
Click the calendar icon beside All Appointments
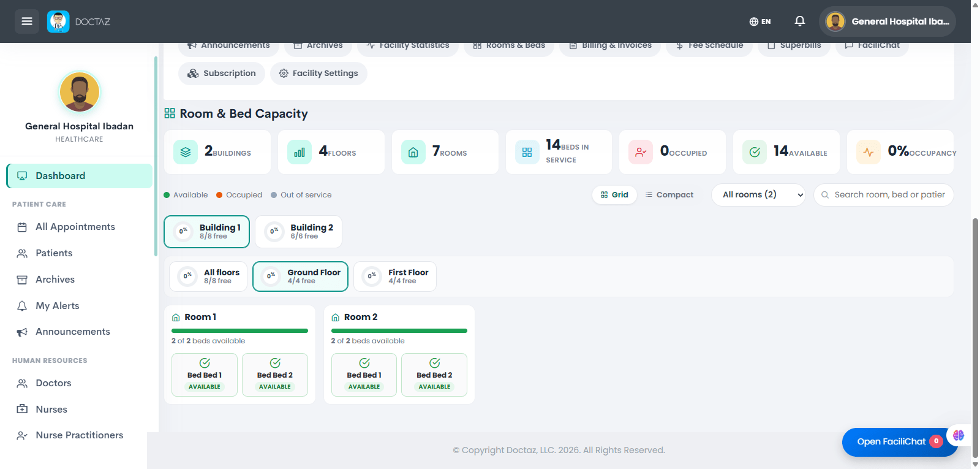(x=22, y=227)
